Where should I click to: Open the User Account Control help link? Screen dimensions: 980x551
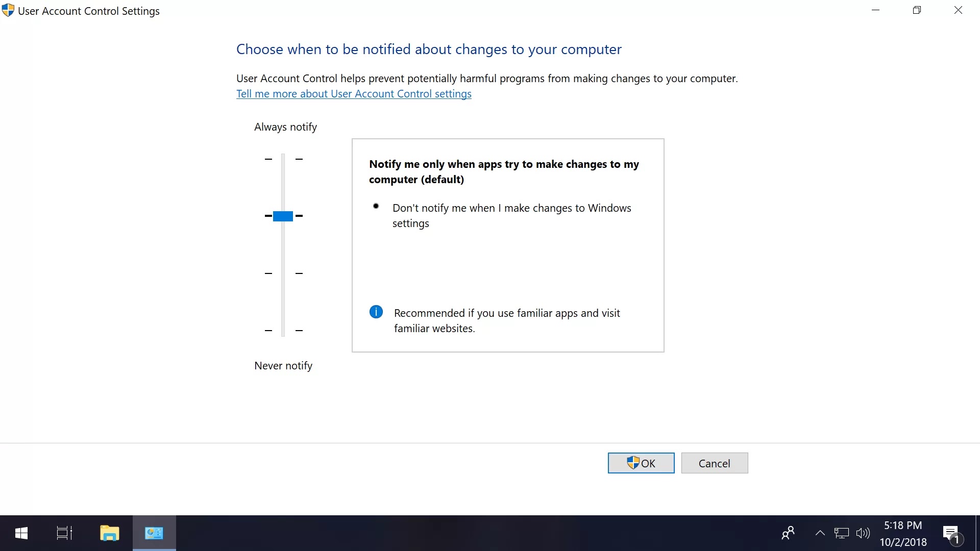[354, 94]
